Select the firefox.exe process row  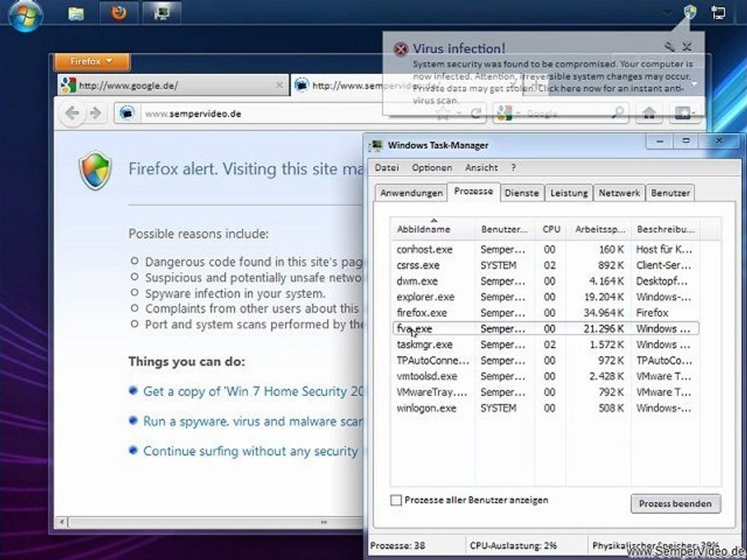tap(545, 313)
